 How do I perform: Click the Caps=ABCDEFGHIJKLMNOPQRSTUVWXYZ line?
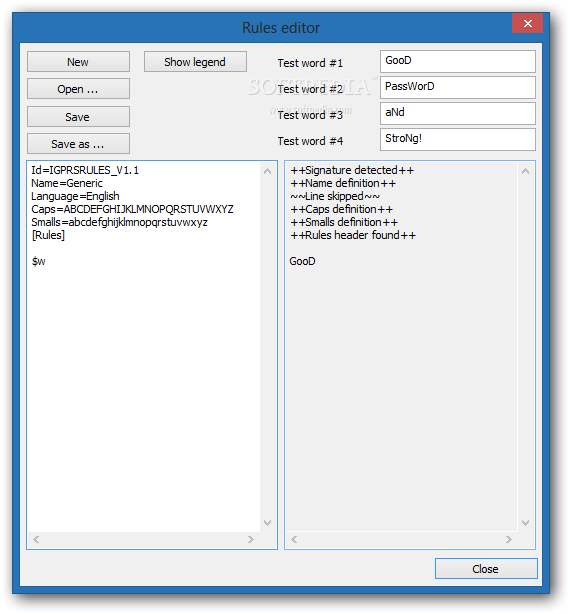pos(132,209)
